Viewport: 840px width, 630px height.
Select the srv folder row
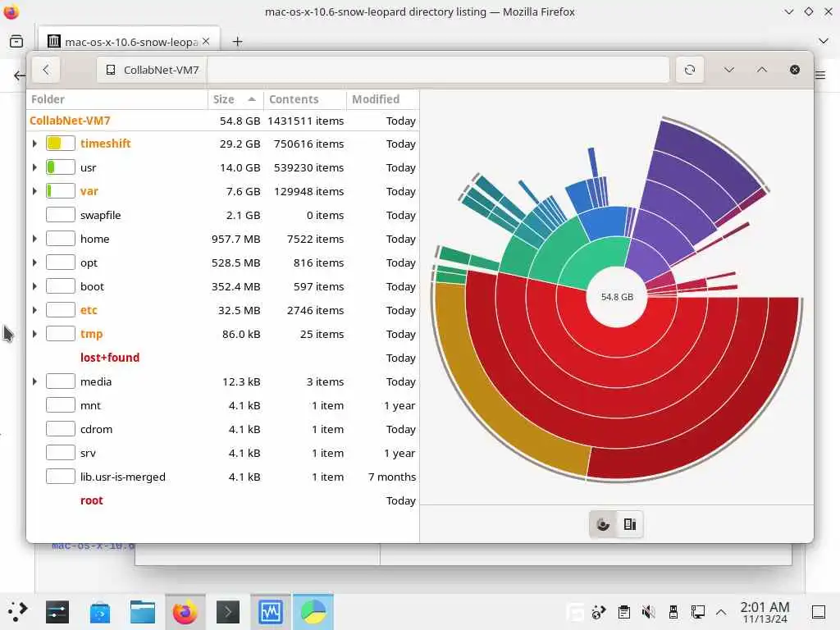(x=222, y=453)
